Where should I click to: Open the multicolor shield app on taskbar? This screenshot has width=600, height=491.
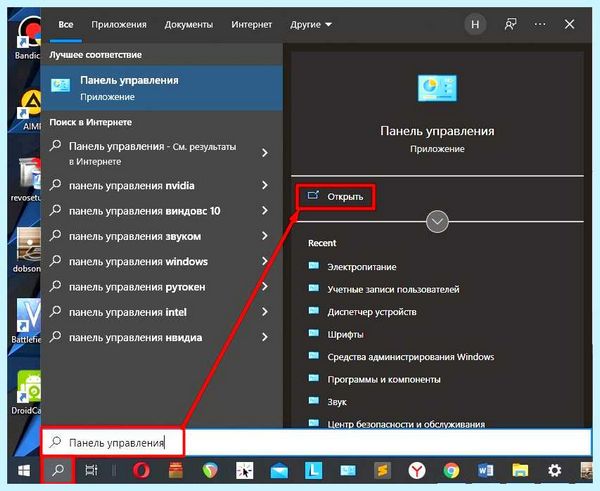[210, 470]
